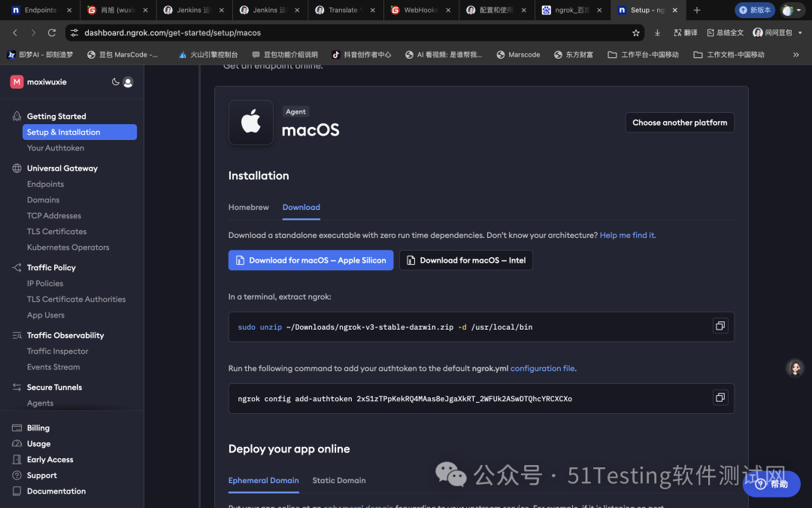
Task: Open Documentation link in sidebar
Action: pos(56,491)
